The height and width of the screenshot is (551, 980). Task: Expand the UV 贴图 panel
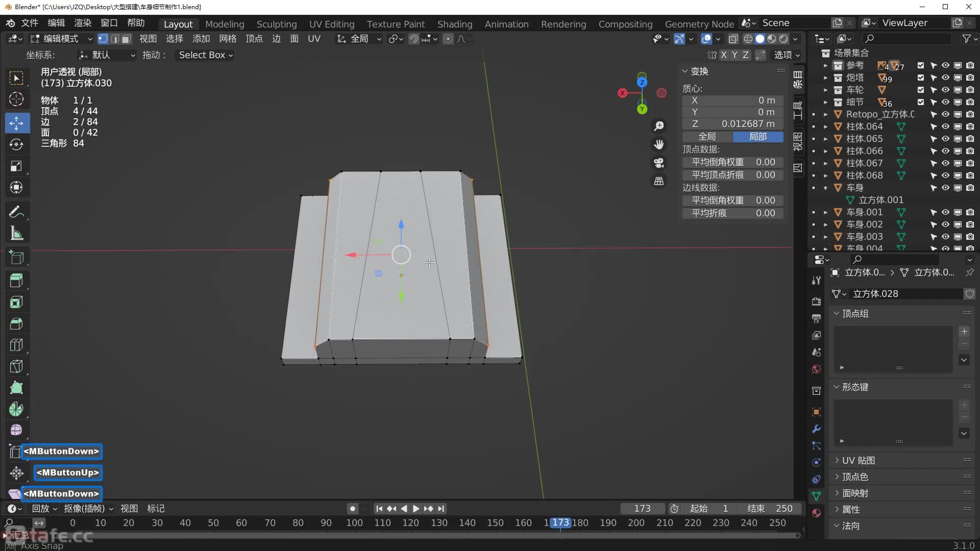[858, 460]
